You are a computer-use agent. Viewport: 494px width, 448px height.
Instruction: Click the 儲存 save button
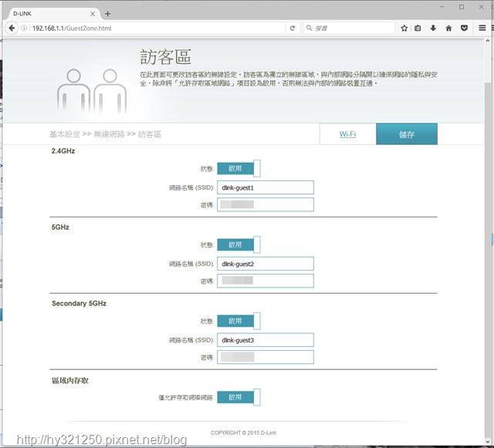pos(407,134)
